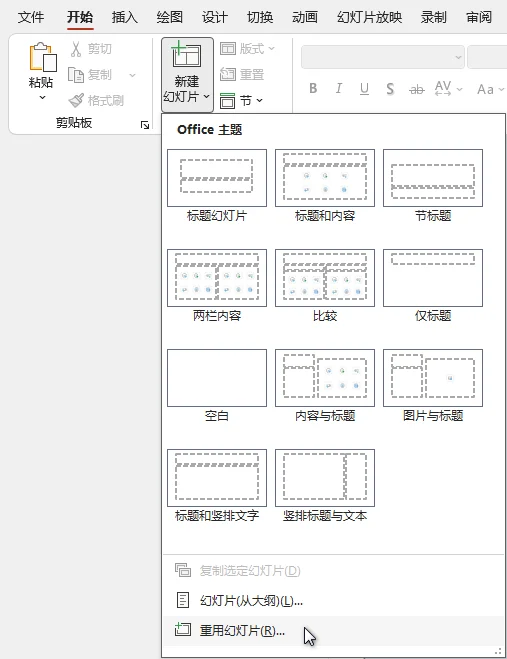This screenshot has width=507, height=659.
Task: Click the Paste (粘贴) clipboard icon
Action: point(42,57)
